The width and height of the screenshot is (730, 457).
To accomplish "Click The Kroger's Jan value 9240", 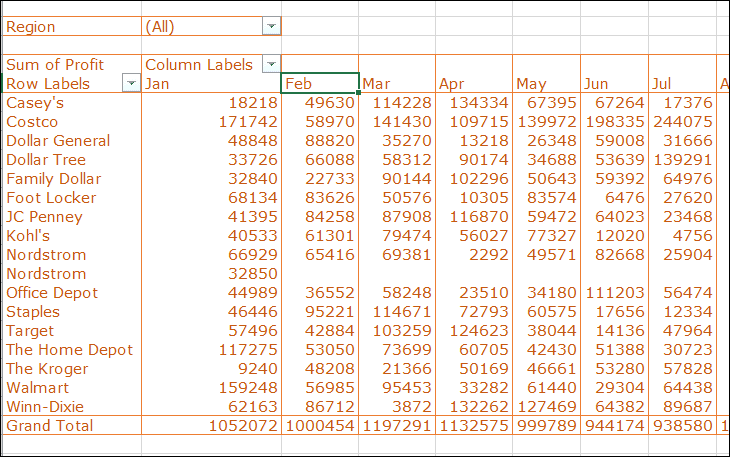I will tap(257, 369).
